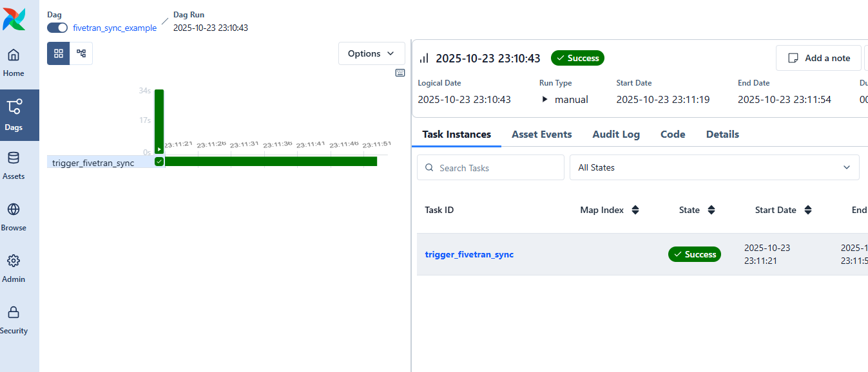Image resolution: width=868 pixels, height=372 pixels.
Task: Expand the All States filter dropdown
Action: tap(715, 167)
